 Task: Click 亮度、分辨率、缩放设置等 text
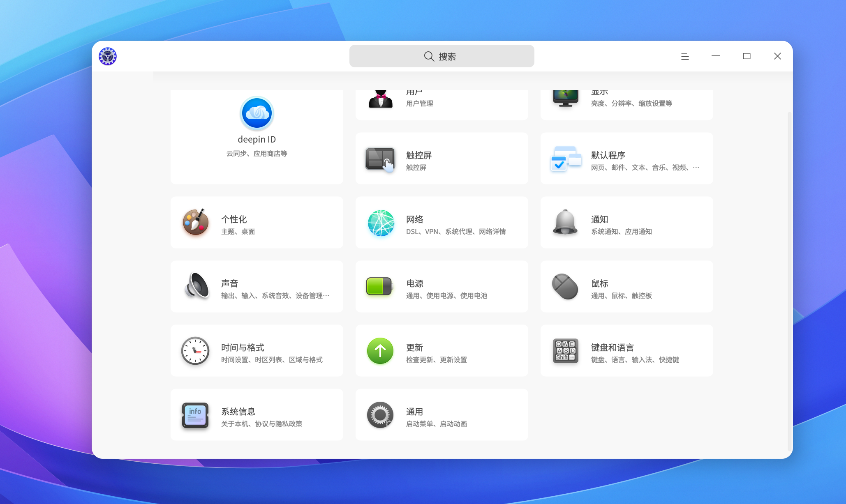click(x=632, y=104)
